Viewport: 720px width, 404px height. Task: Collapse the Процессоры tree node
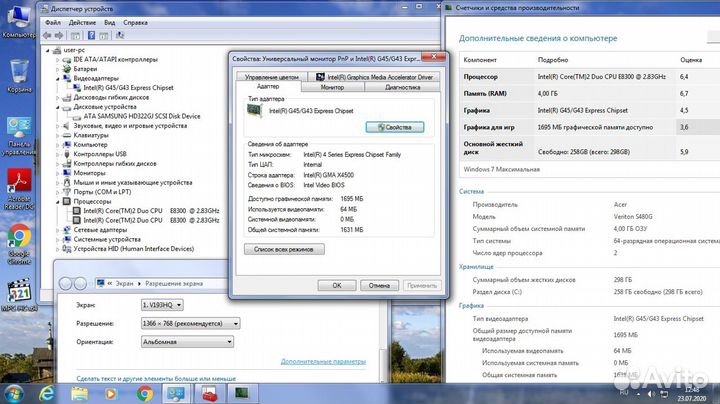[58, 202]
